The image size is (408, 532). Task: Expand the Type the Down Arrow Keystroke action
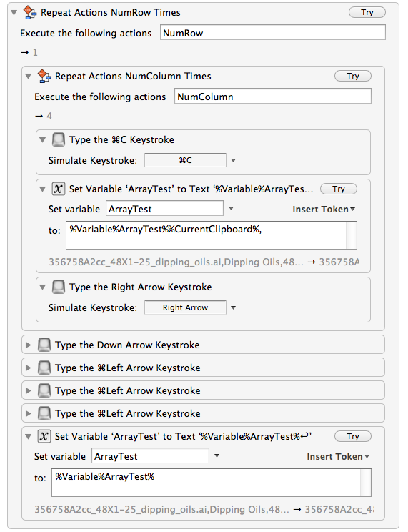[29, 345]
